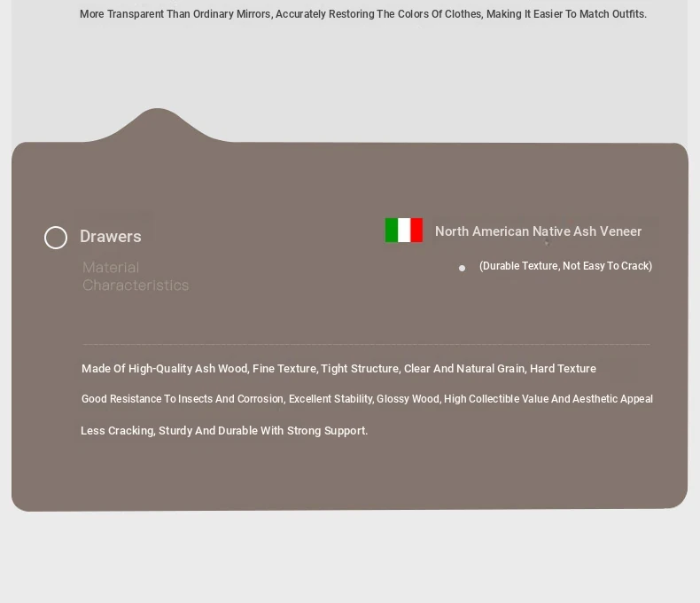Click the white center stripe of the flag
The image size is (700, 603).
click(x=404, y=231)
